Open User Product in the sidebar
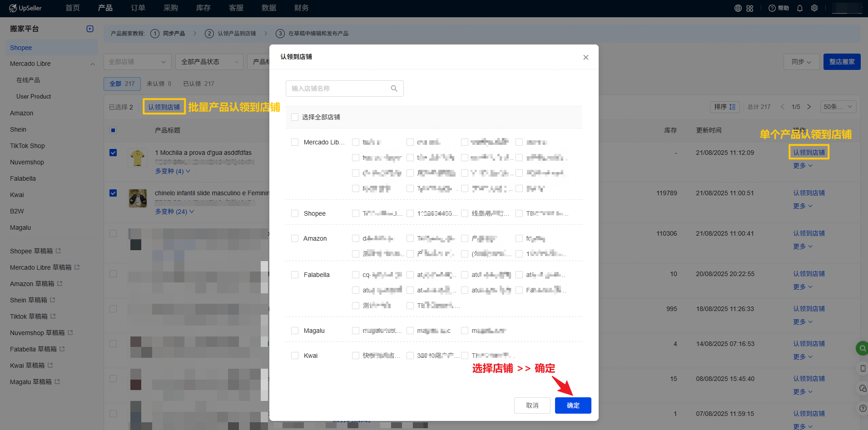Screen dimensions: 868x430 click(34, 97)
